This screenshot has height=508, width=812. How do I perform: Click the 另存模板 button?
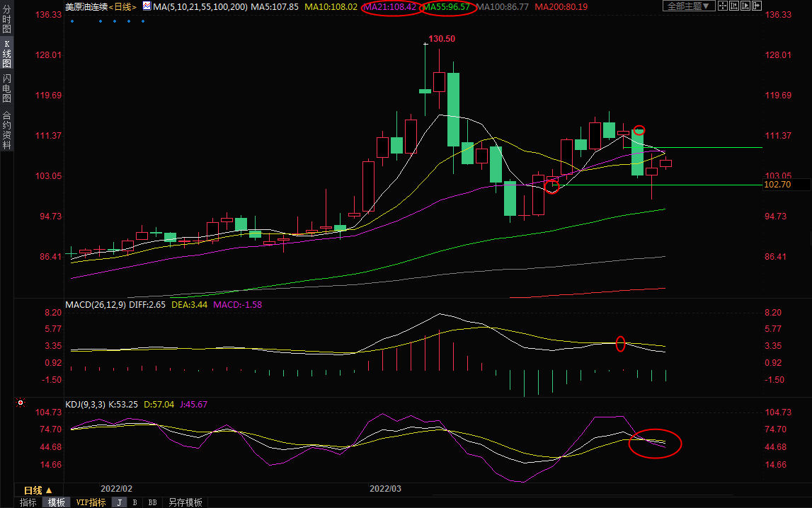pos(185,502)
